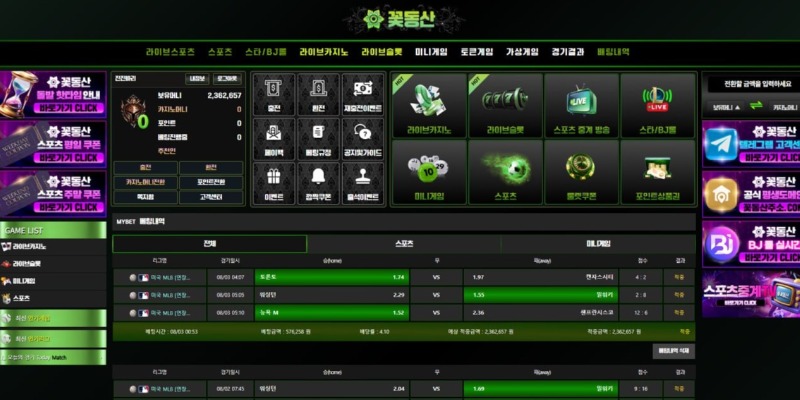Expand 미니게임 in the GAME LIST sidebar
800x400 pixels.
click(54, 281)
